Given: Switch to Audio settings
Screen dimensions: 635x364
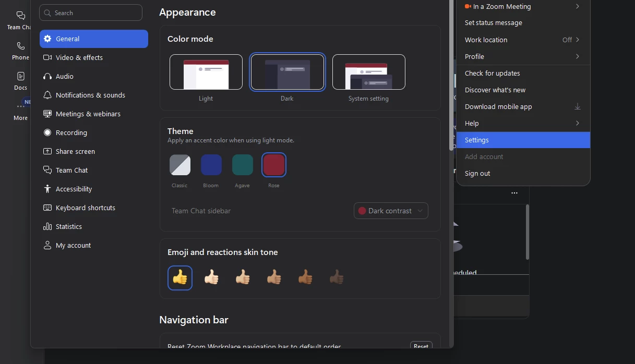Looking at the screenshot, I should [94, 76].
